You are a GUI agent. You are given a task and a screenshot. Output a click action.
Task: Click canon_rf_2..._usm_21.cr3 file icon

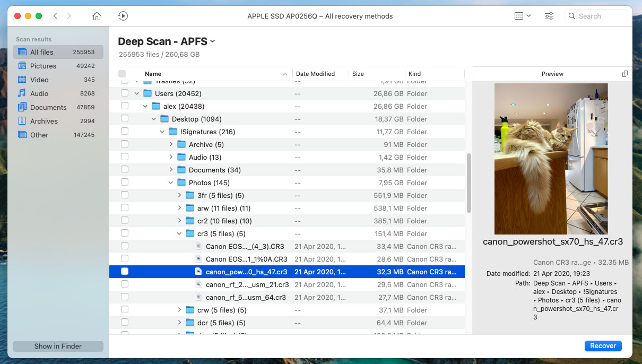tap(198, 284)
